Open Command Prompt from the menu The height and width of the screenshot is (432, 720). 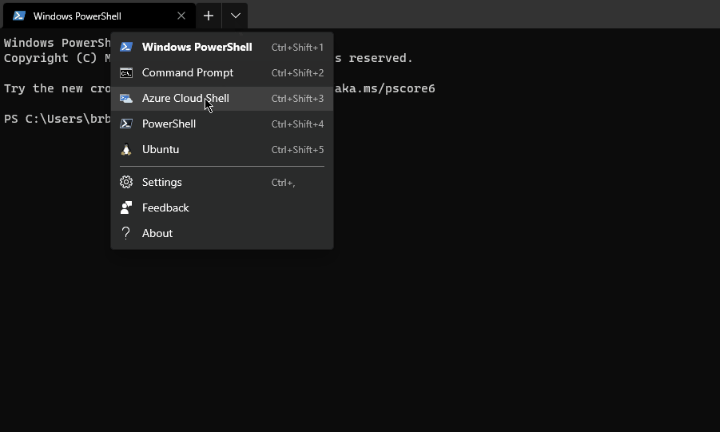[222, 73]
